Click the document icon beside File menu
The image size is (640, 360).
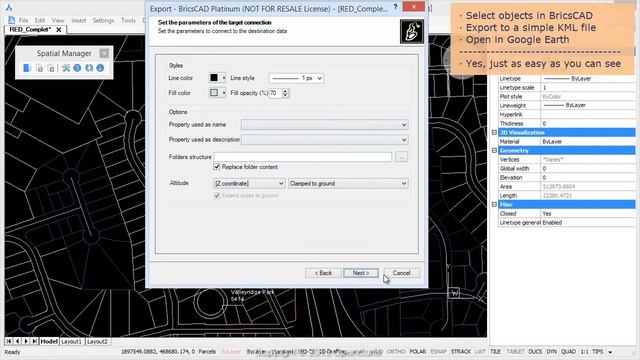[11, 20]
